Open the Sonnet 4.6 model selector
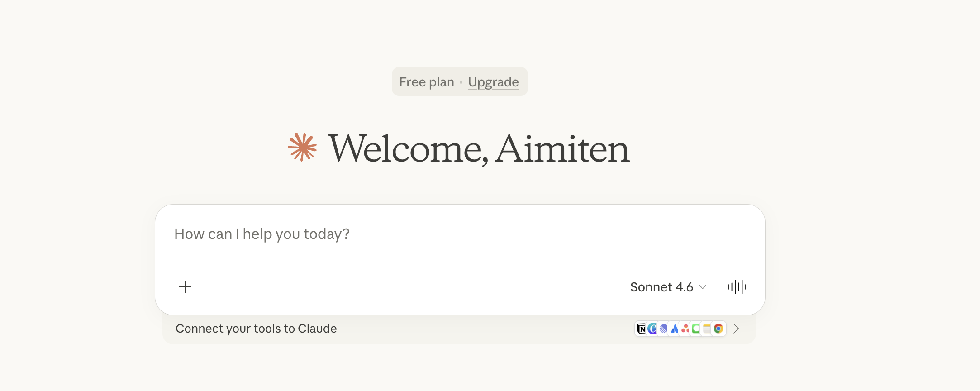This screenshot has height=391, width=980. (661, 287)
